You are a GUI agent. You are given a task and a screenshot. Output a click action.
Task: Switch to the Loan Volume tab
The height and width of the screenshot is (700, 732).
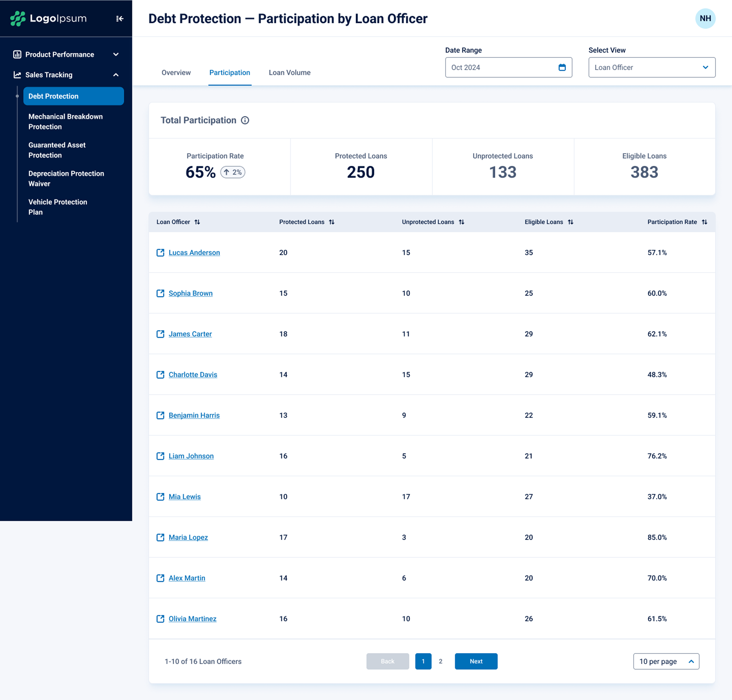tap(289, 73)
